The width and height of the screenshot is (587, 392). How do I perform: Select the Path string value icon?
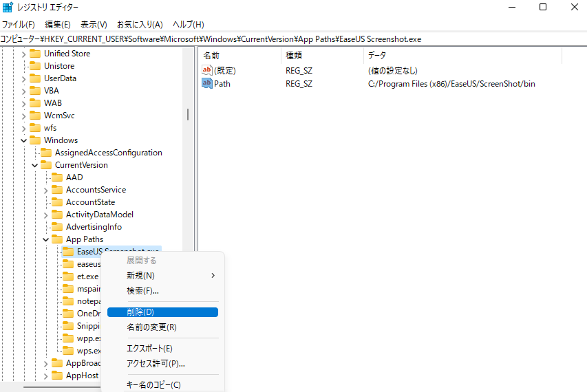point(206,83)
